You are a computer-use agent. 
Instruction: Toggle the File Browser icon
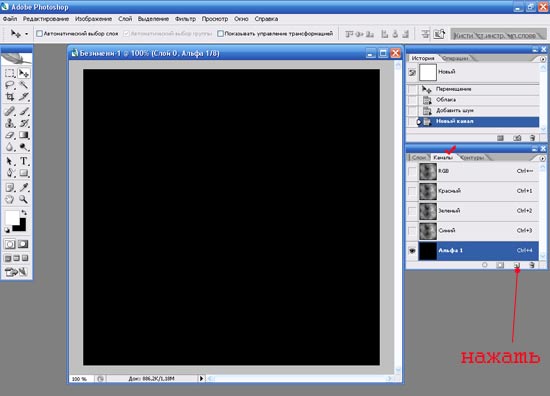[440, 34]
